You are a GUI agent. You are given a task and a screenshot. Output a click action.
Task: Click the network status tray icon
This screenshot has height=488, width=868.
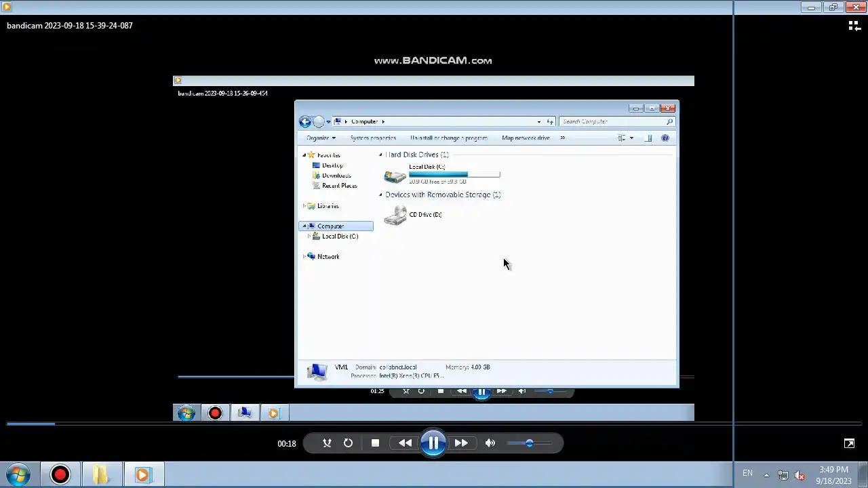783,475
